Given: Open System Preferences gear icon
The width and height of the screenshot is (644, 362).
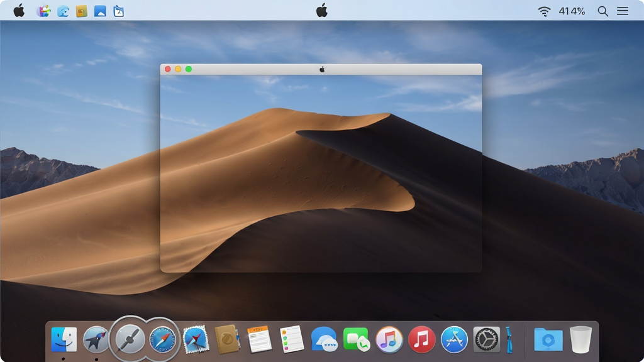Looking at the screenshot, I should pos(487,339).
